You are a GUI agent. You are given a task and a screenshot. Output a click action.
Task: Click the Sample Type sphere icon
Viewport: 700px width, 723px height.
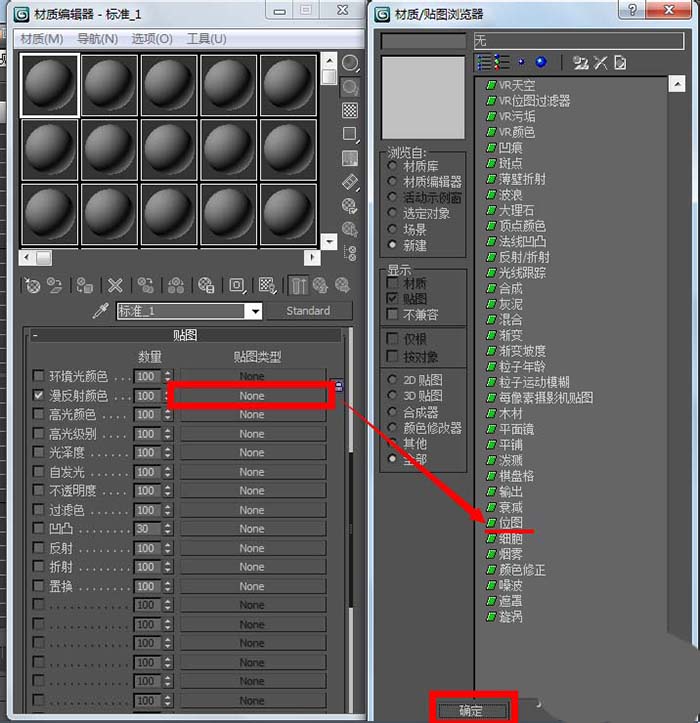350,63
